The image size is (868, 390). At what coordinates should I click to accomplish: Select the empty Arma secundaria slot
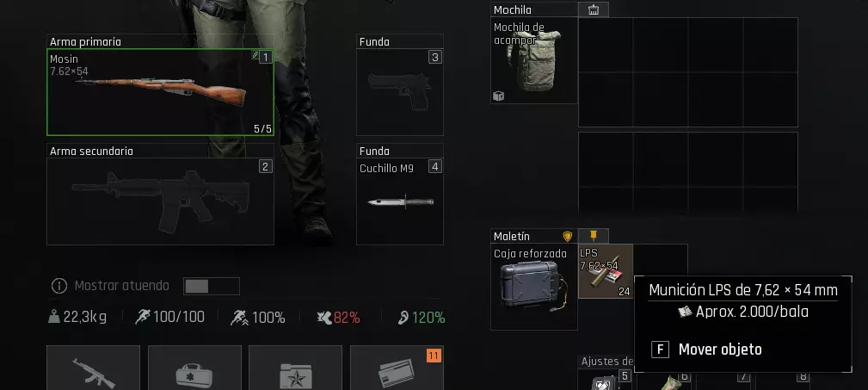(x=161, y=201)
